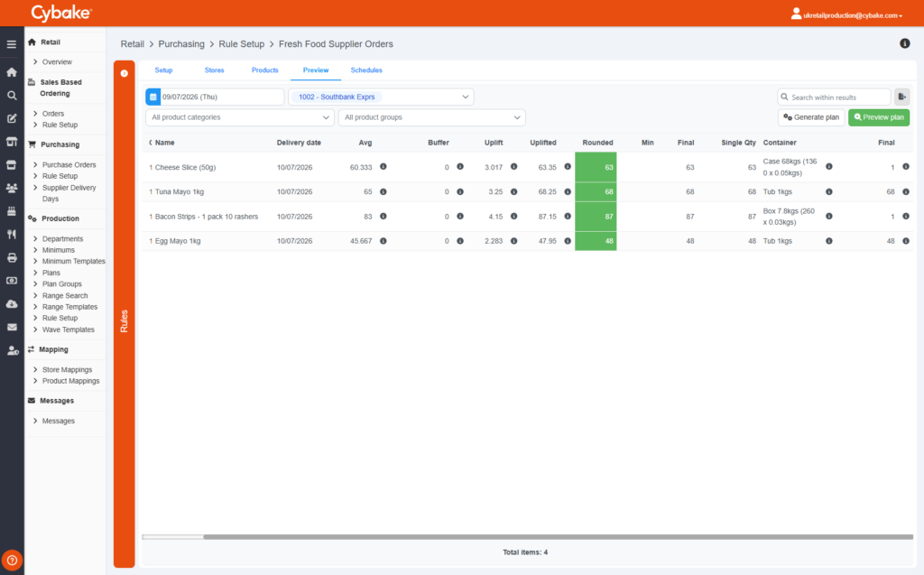Click the Search within results field
The width and height of the screenshot is (924, 575).
(x=834, y=97)
